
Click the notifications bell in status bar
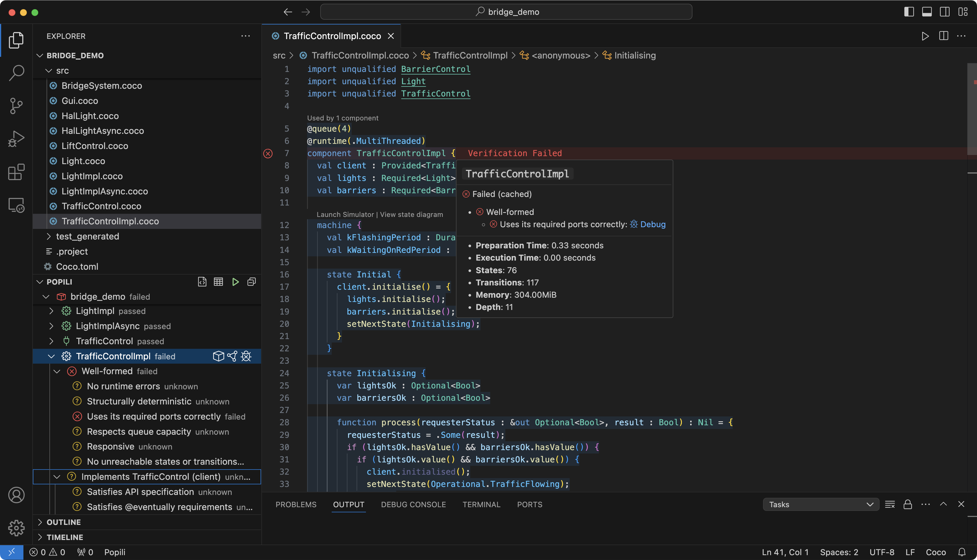click(962, 552)
